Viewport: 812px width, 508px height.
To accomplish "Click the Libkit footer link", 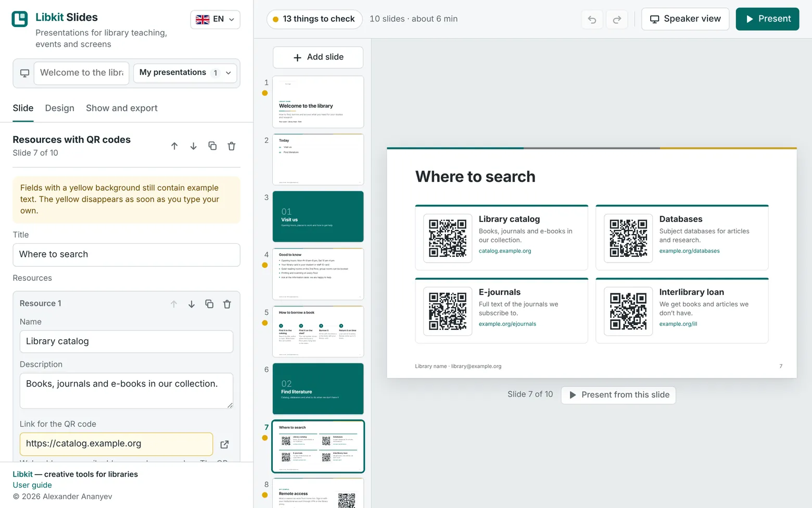I will click(x=22, y=474).
